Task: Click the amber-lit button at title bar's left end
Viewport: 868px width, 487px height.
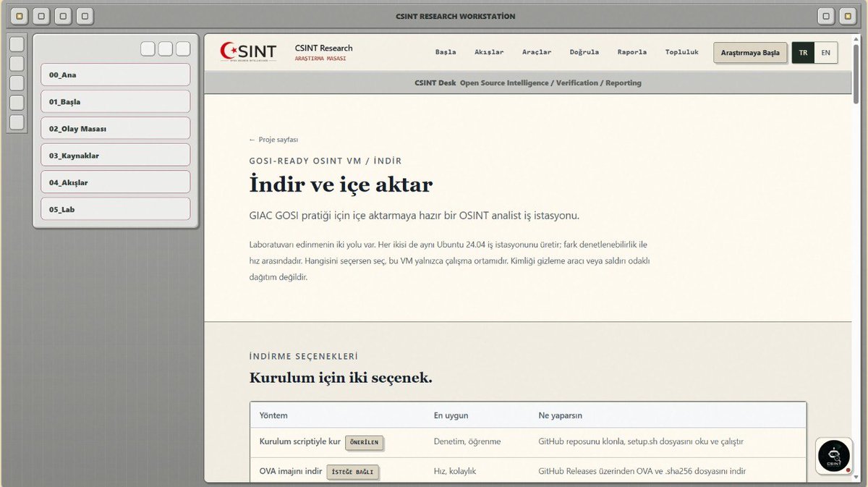Action: [x=20, y=15]
